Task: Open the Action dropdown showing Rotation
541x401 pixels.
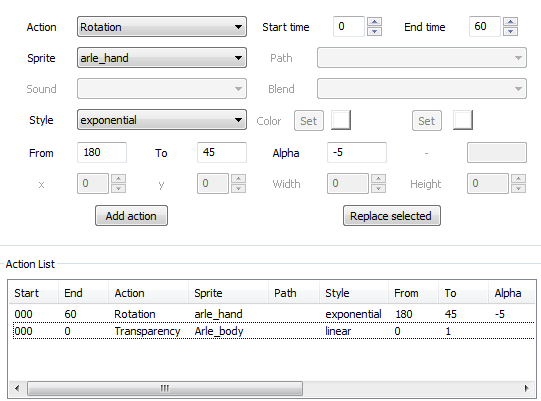Action: pyautogui.click(x=162, y=27)
